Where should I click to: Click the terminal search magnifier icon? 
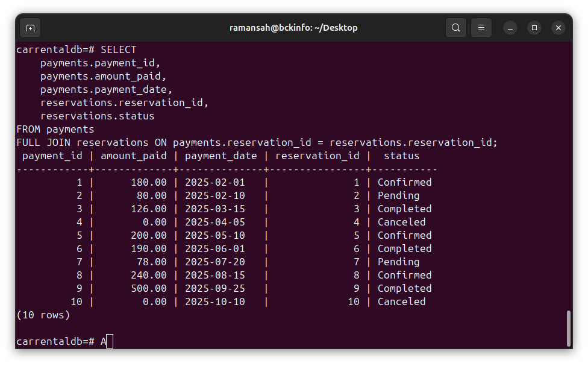[456, 28]
